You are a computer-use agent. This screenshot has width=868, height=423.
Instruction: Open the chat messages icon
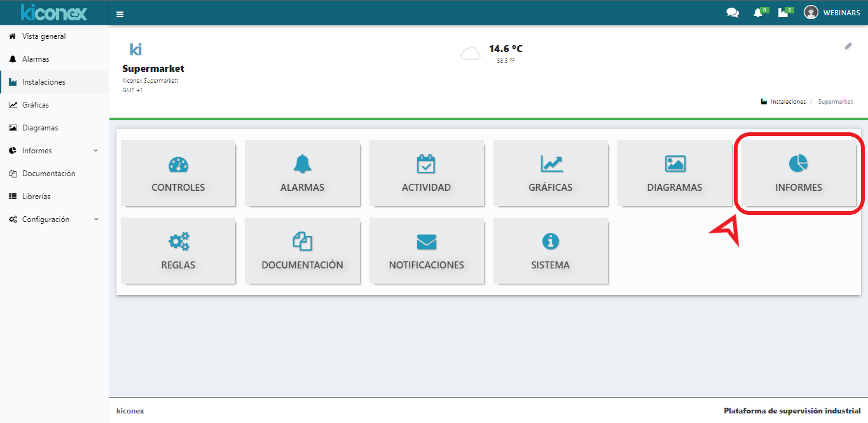pyautogui.click(x=733, y=13)
